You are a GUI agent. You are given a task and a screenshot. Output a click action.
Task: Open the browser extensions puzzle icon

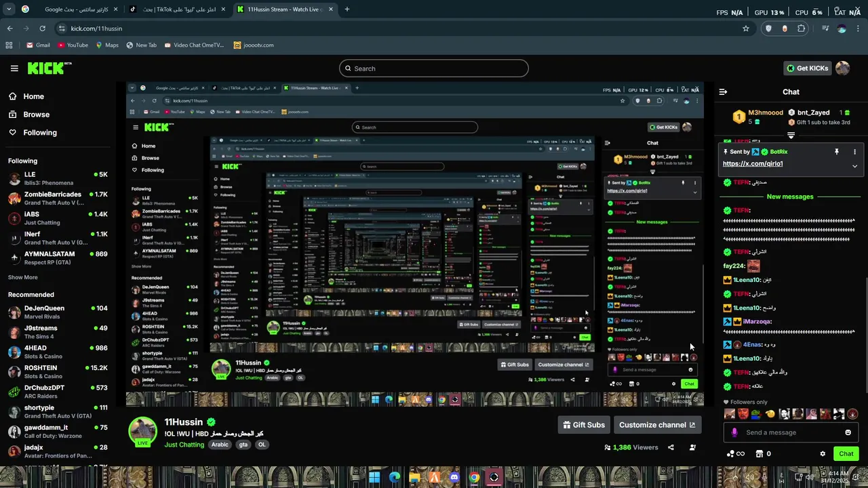click(x=801, y=28)
